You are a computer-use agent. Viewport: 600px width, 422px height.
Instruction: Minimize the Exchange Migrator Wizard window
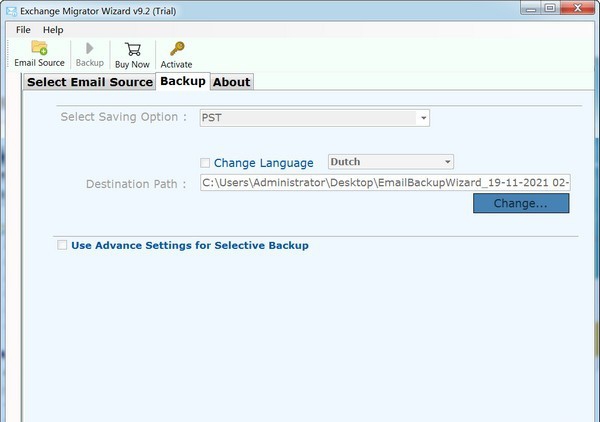(530, 8)
